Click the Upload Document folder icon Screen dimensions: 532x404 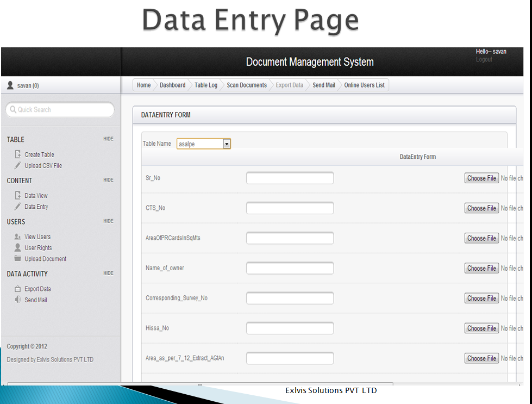pos(18,259)
